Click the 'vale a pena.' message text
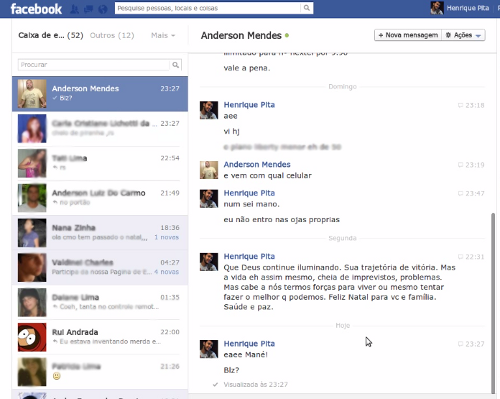Viewport: 500px width, 399px height. (x=247, y=68)
